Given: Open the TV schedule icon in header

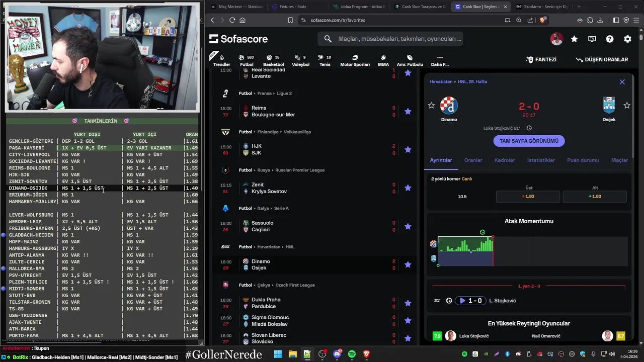Looking at the screenshot, I should pyautogui.click(x=592, y=39).
